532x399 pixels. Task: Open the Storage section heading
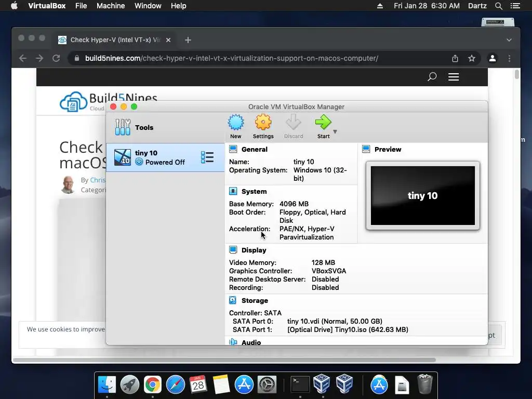tap(255, 301)
